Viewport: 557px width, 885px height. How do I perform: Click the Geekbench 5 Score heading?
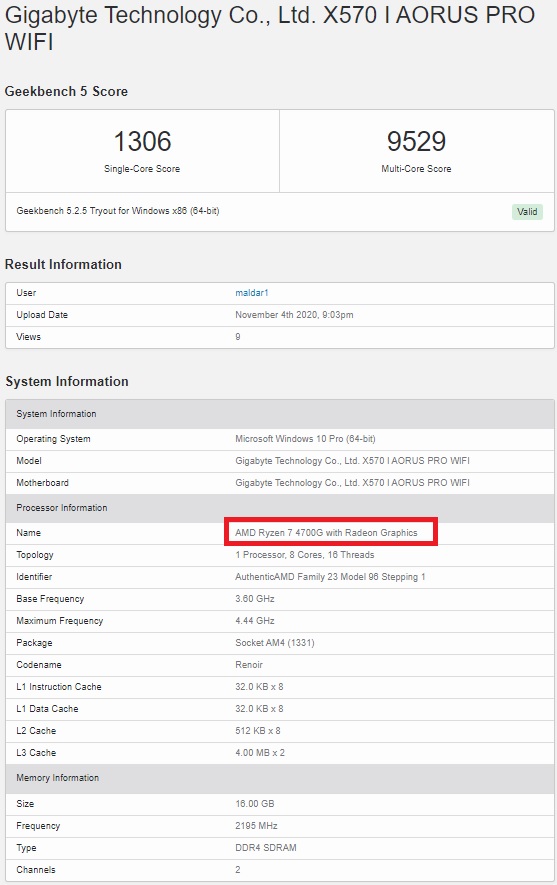[66, 91]
